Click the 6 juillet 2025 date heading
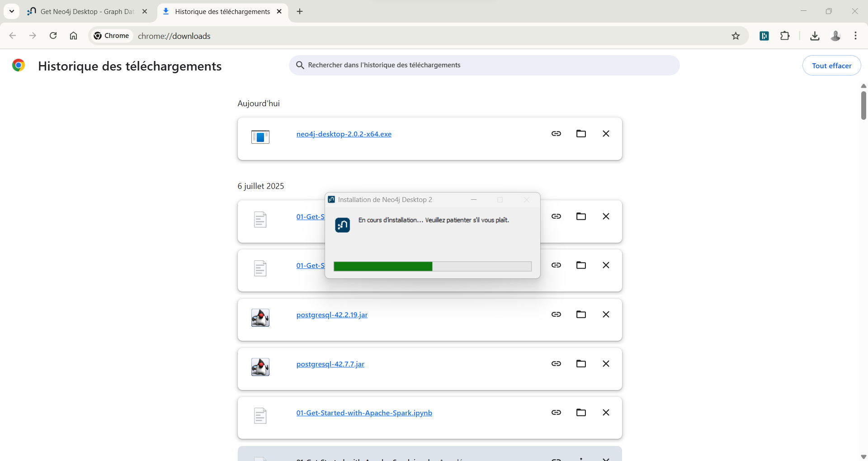 [261, 186]
